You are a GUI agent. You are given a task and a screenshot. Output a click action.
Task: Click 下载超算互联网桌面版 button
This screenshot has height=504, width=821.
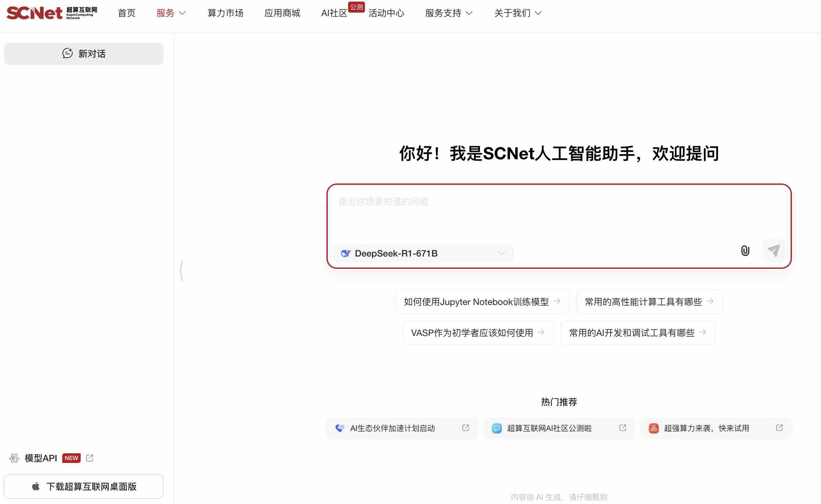click(84, 486)
